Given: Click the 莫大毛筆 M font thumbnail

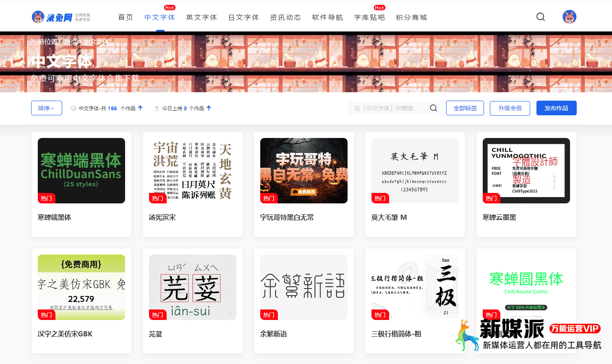Looking at the screenshot, I should [x=415, y=170].
